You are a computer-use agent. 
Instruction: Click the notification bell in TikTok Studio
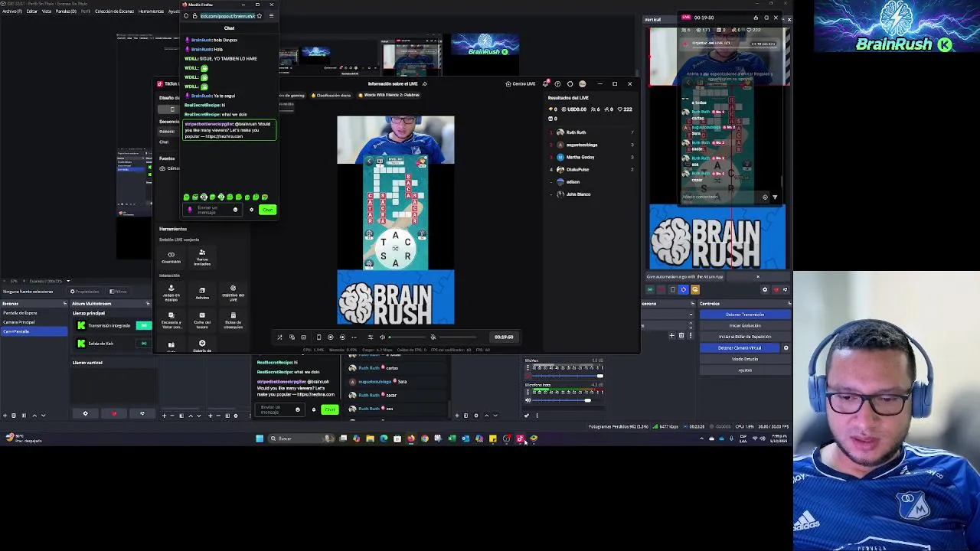coord(545,83)
